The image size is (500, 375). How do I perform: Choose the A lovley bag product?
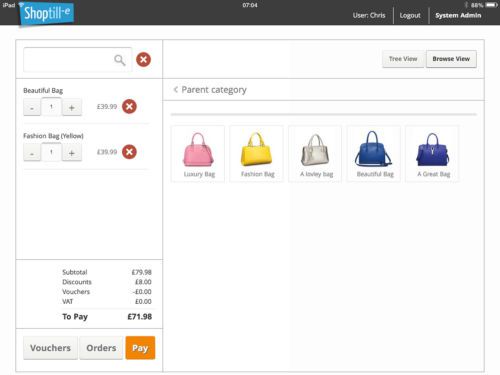(x=315, y=154)
